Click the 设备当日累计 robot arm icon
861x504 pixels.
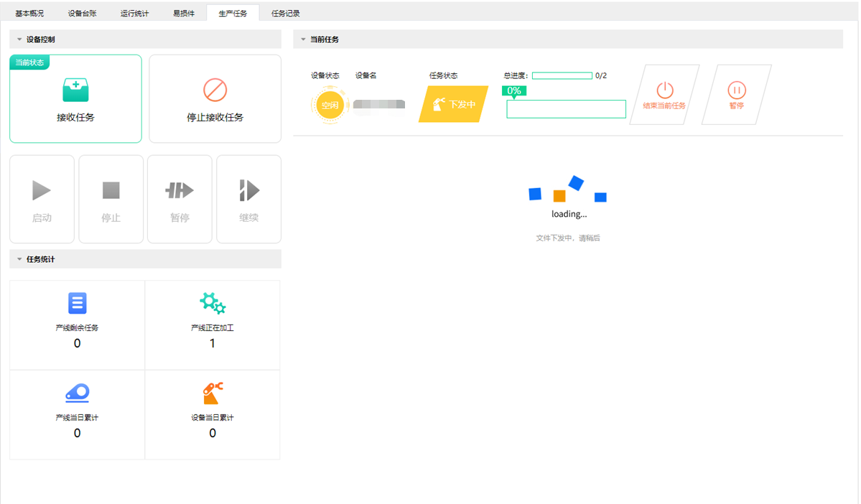213,393
